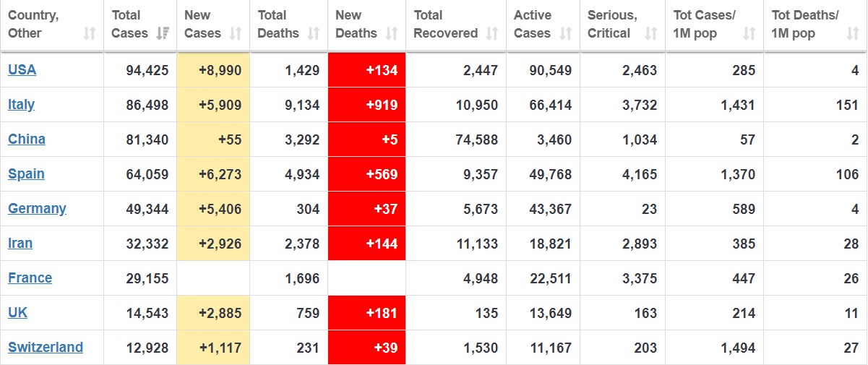Image resolution: width=868 pixels, height=365 pixels.
Task: Sort table by Total Cases icon
Action: click(163, 33)
